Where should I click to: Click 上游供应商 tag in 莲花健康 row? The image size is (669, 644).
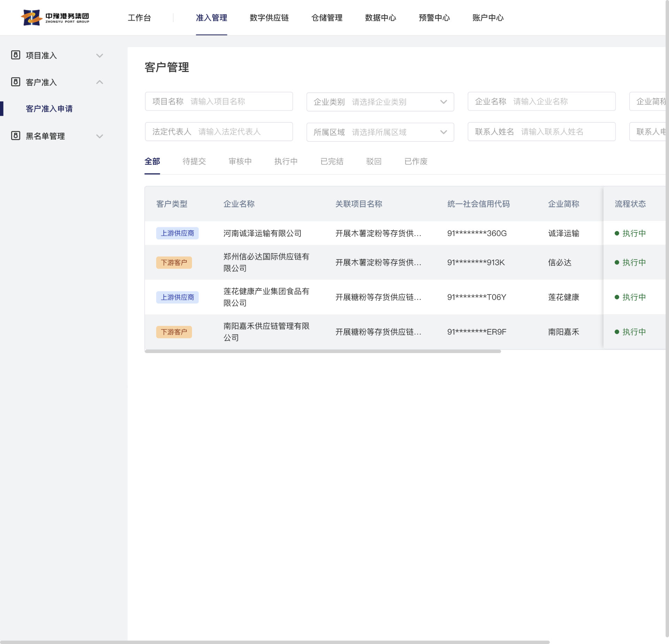pyautogui.click(x=177, y=297)
